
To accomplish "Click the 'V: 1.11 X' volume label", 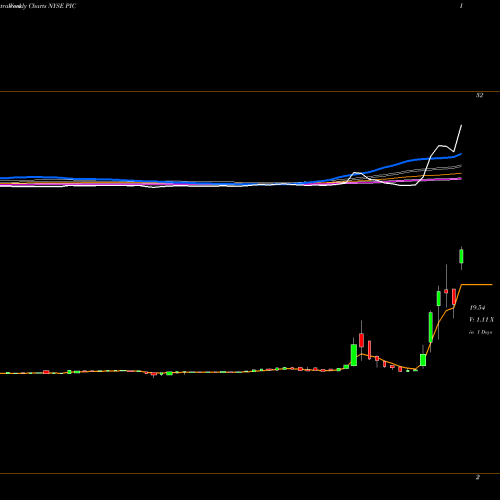I will pyautogui.click(x=481, y=320).
